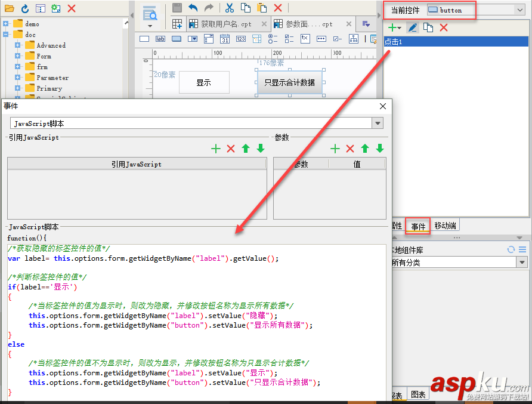Click the open folder icon in file panel
The width and height of the screenshot is (532, 404).
[x=10, y=8]
